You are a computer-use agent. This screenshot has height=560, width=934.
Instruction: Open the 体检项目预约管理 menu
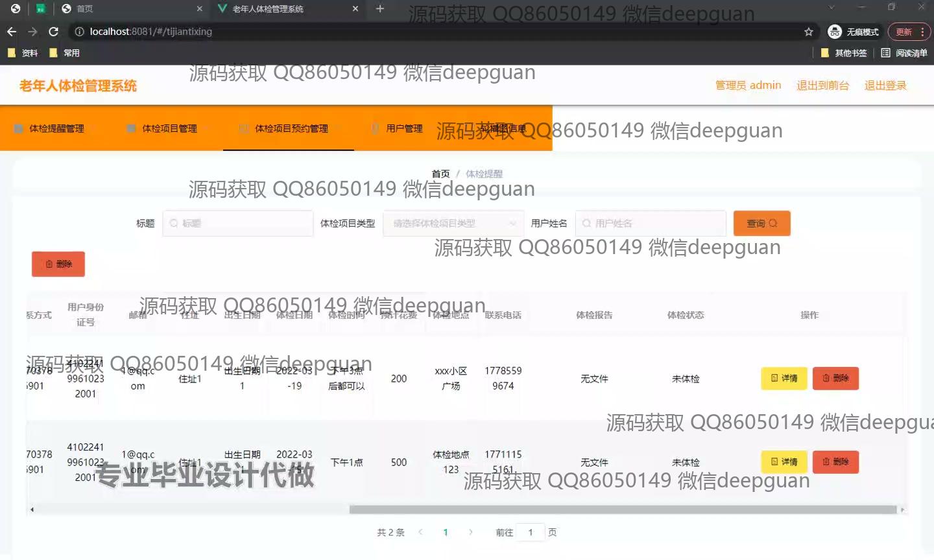289,128
